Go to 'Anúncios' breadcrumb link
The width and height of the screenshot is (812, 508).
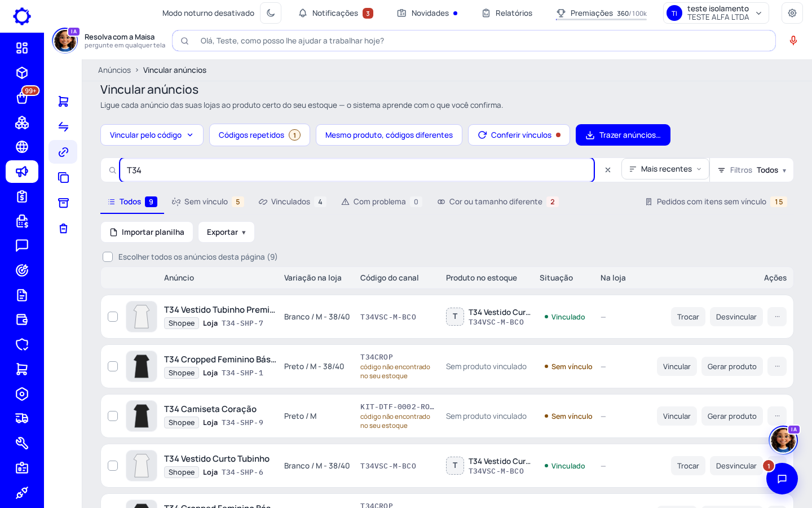(114, 70)
